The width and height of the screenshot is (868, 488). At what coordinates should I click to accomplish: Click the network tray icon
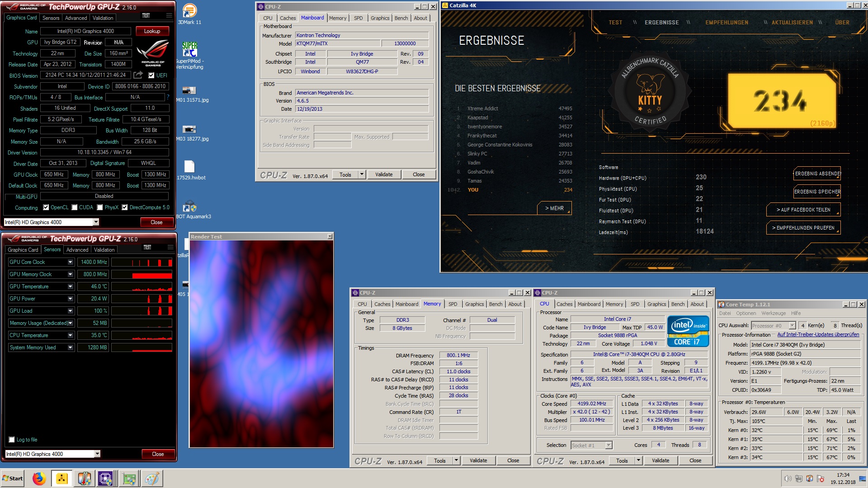click(798, 479)
